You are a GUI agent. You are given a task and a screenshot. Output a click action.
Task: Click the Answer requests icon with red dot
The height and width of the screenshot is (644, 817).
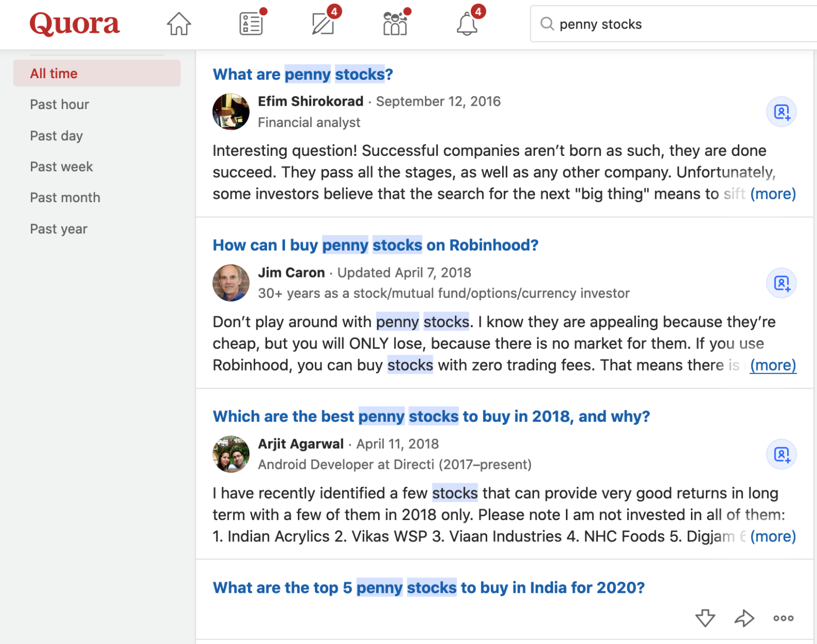click(251, 23)
